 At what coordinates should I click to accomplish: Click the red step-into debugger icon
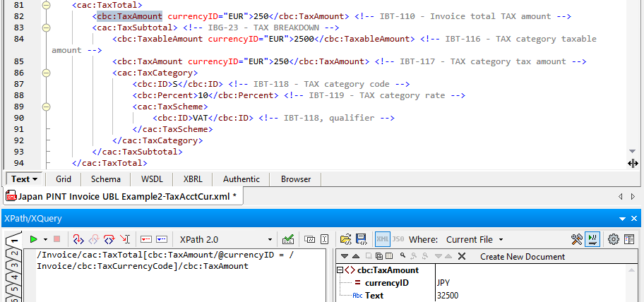click(x=78, y=239)
